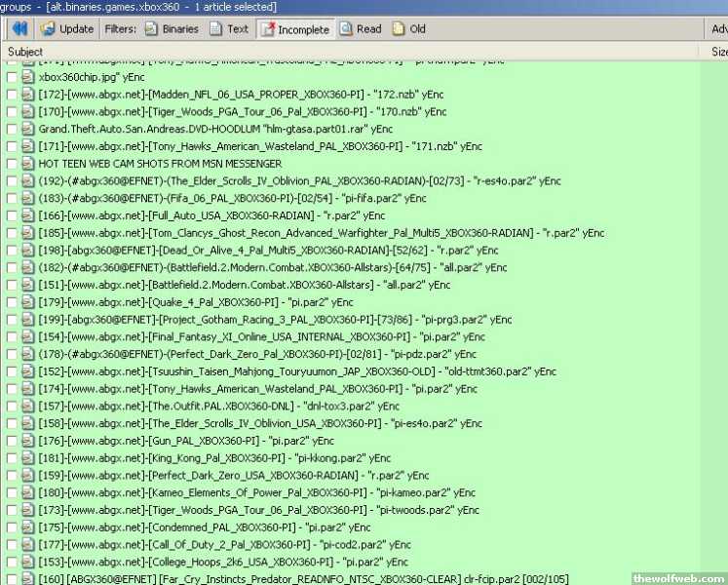Screen dimensions: 728x585
Task: Check the xbox360chip.jpg article checkbox
Action: 12,76
